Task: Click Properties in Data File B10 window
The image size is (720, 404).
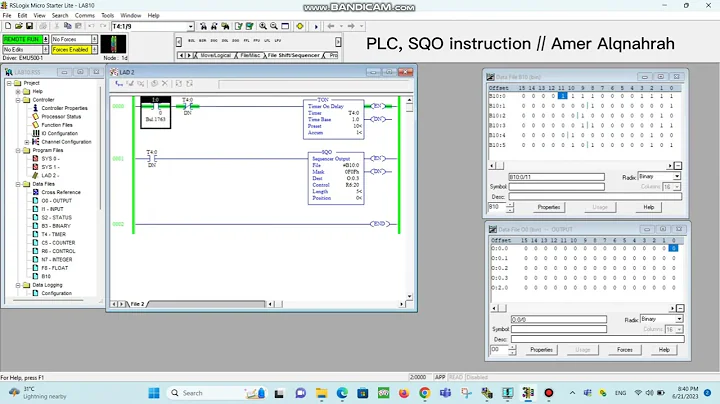Action: pyautogui.click(x=549, y=207)
